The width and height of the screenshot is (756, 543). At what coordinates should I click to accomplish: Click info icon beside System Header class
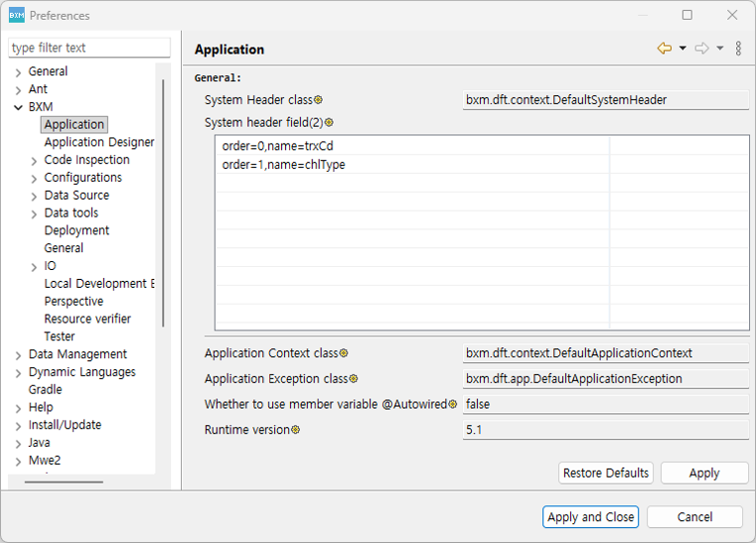(318, 99)
